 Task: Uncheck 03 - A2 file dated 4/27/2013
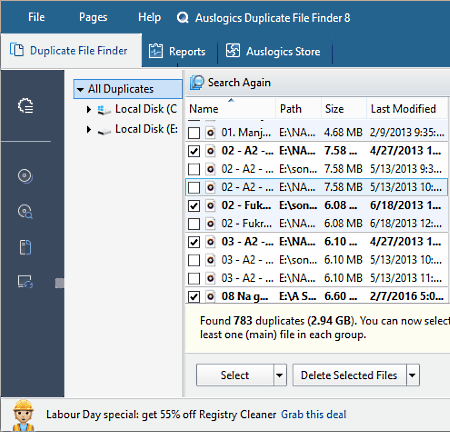coord(194,242)
